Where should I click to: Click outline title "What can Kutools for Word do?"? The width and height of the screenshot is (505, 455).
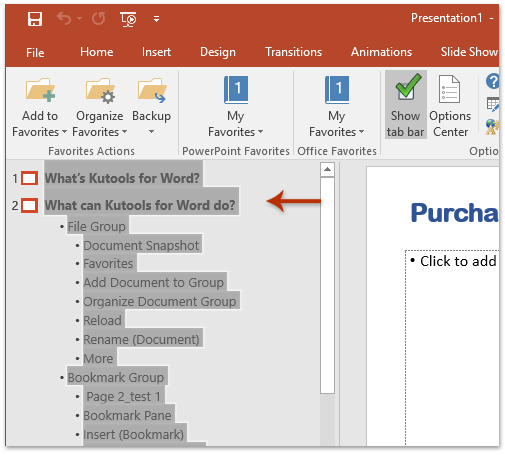coord(140,205)
